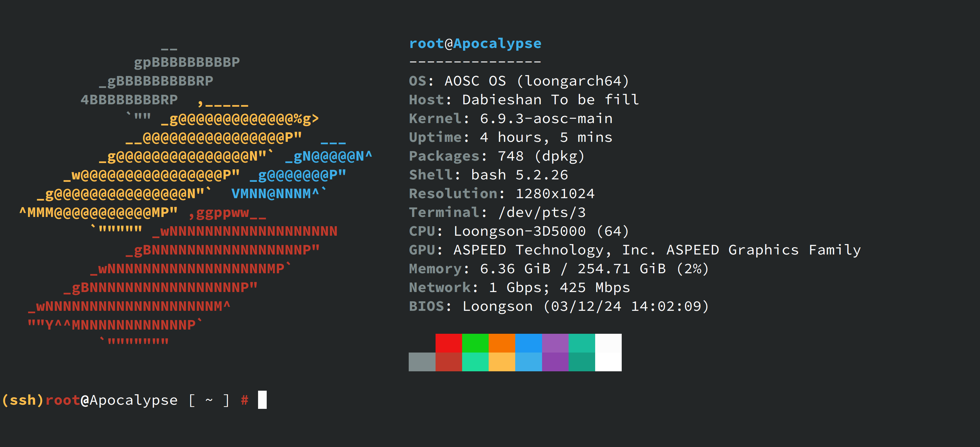The image size is (980, 447).
Task: Click the CPU Loongson-3D5000 line
Action: pyautogui.click(x=519, y=231)
